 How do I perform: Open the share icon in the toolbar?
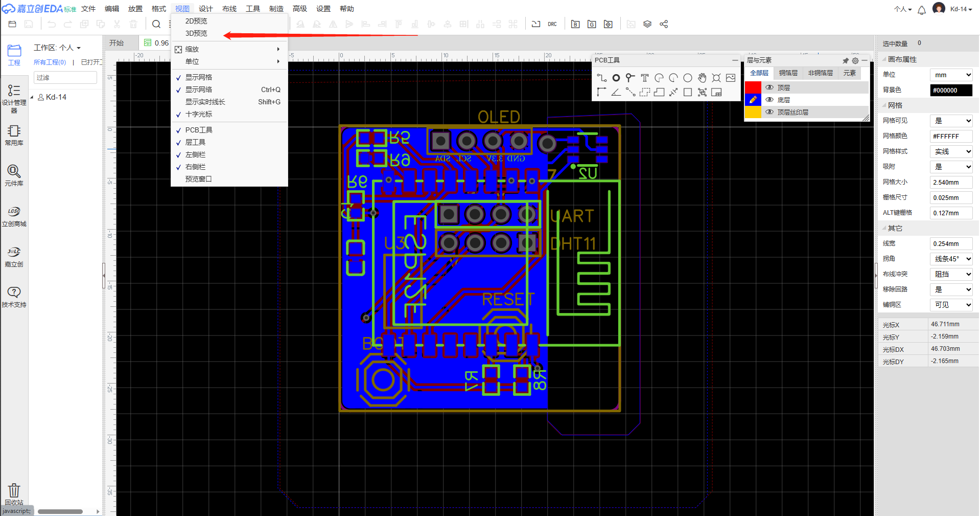[664, 24]
